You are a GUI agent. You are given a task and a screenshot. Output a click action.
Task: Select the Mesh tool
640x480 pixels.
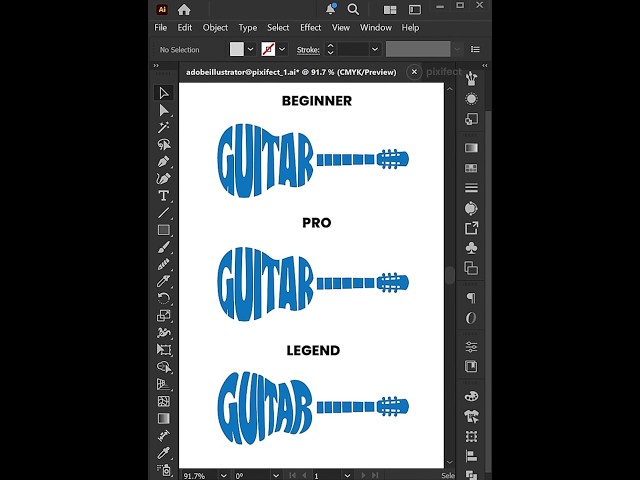pyautogui.click(x=164, y=401)
